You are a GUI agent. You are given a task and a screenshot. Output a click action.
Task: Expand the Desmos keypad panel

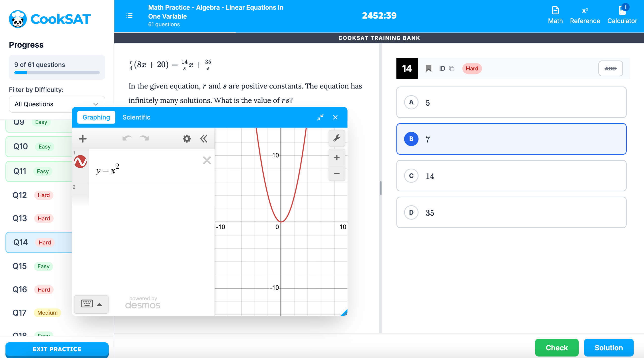(91, 304)
